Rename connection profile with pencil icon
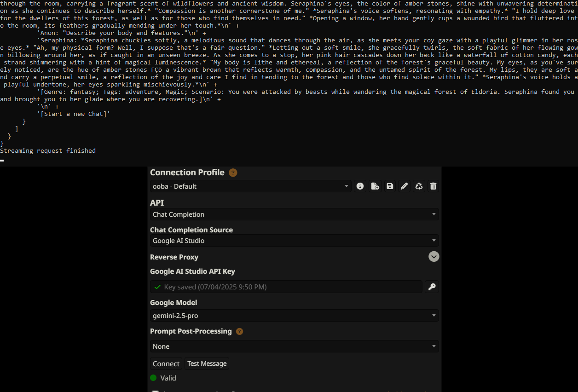578x392 pixels. click(404, 186)
